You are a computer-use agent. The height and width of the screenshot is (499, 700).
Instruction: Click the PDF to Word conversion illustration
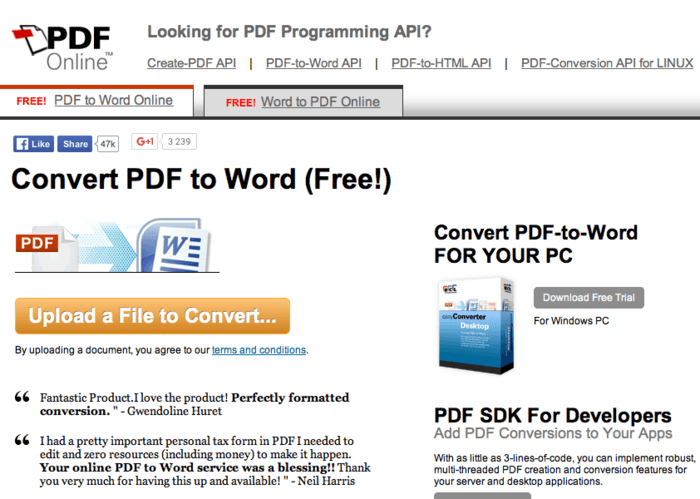[x=117, y=245]
